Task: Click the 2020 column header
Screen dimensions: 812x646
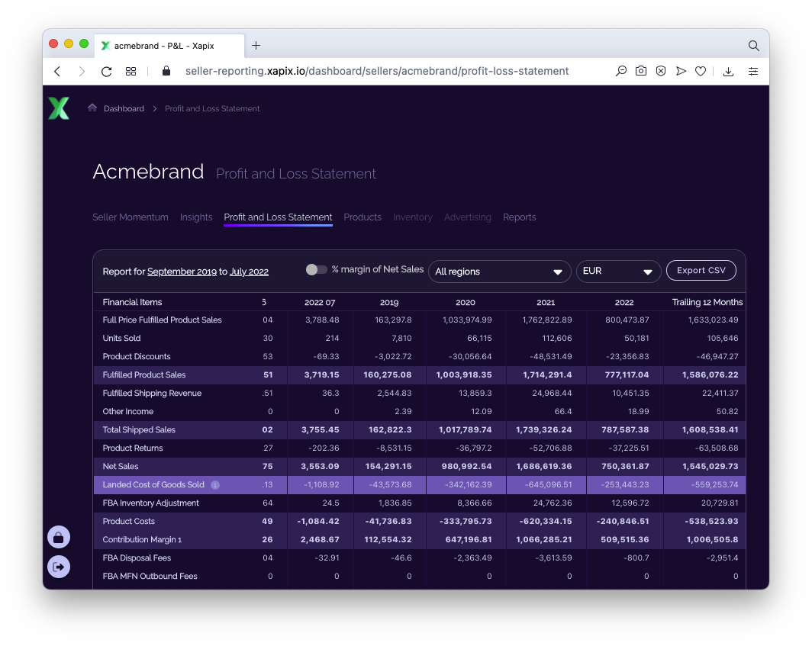Action: [465, 302]
